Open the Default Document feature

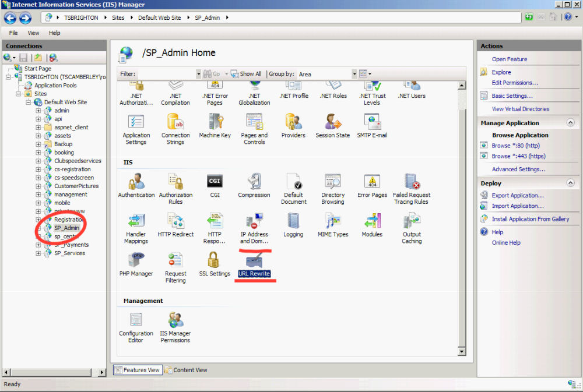294,189
